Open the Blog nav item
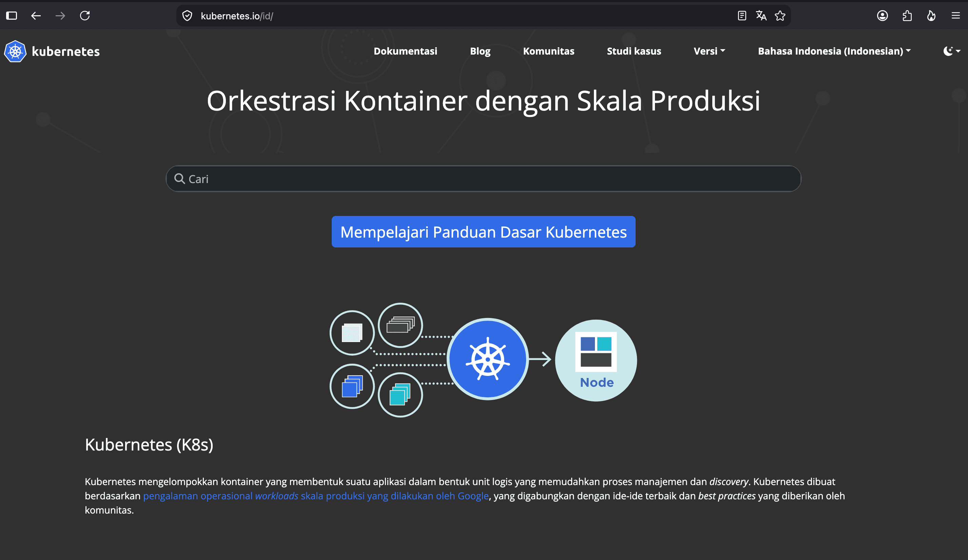Screen dimensions: 968x560 pos(480,52)
